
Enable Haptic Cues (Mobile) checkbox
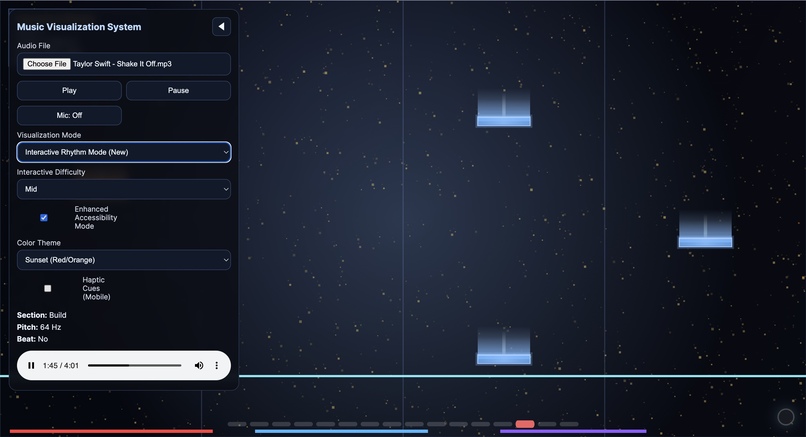(x=48, y=288)
